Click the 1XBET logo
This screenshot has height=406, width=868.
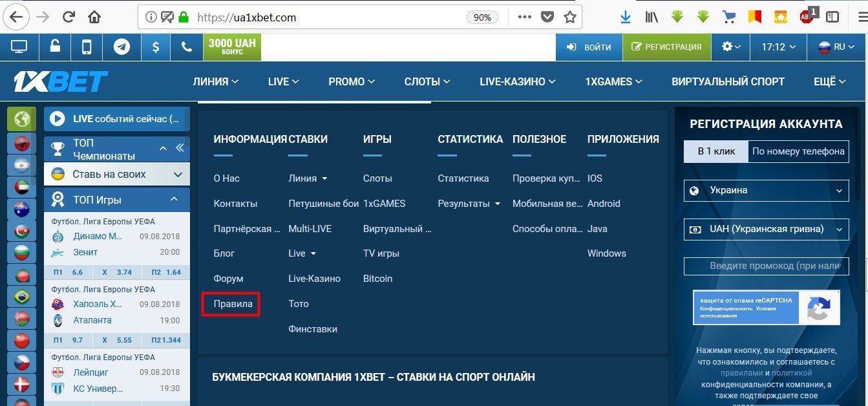(61, 81)
